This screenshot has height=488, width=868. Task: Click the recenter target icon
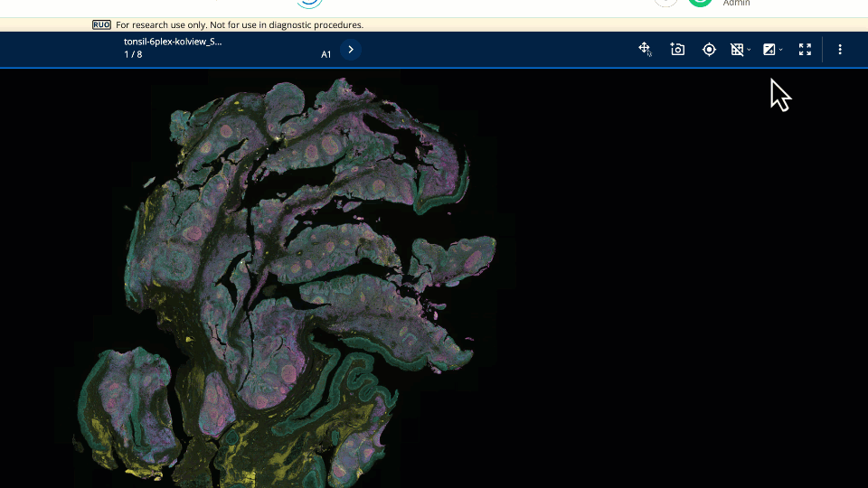[709, 50]
